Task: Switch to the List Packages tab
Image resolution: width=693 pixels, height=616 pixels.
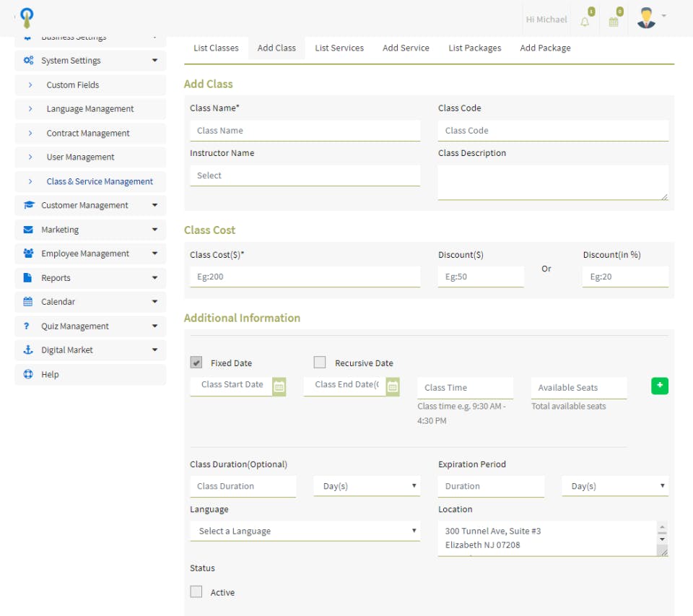Action: (475, 48)
